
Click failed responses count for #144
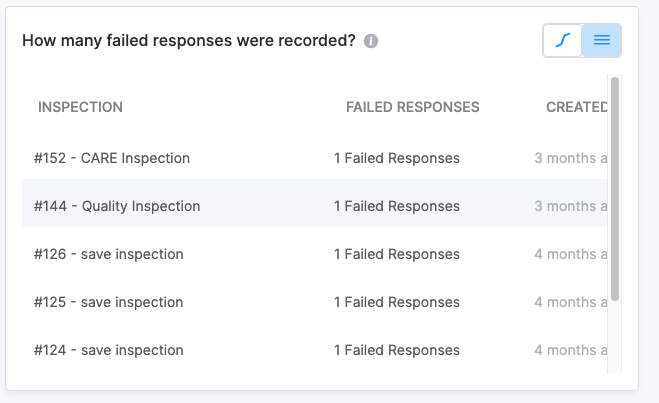(397, 206)
